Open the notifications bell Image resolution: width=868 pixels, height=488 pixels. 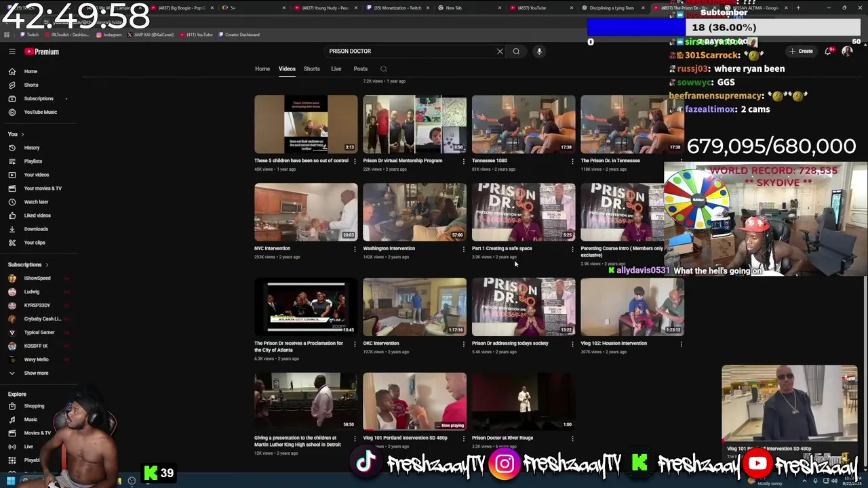click(829, 52)
